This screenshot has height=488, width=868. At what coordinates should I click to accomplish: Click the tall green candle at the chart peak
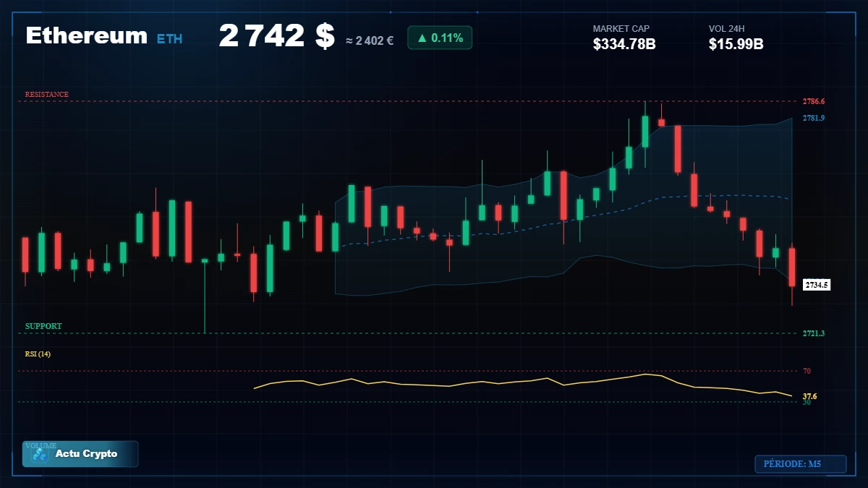click(x=645, y=131)
